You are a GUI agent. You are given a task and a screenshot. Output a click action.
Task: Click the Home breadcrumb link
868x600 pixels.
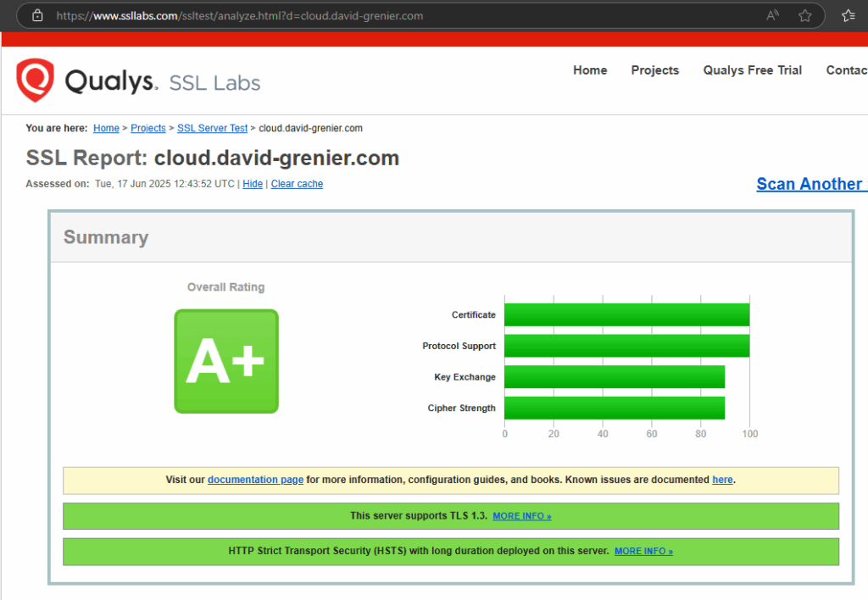[106, 128]
